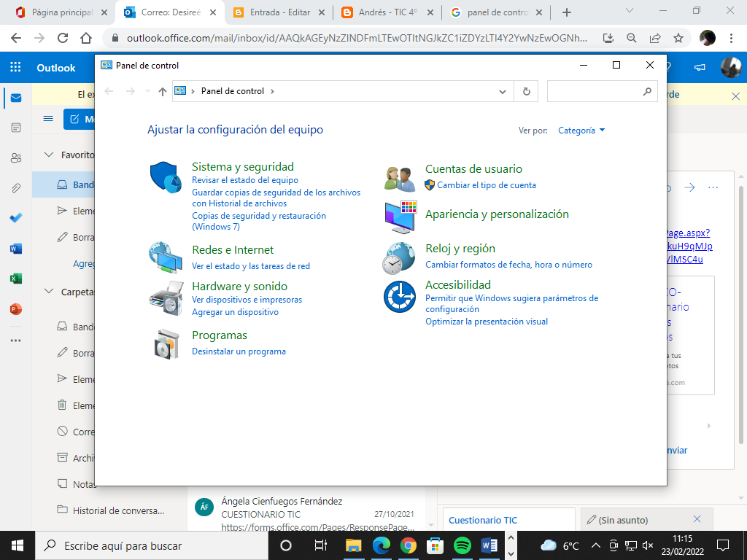Open the Hardware y sonido printer icon
Image resolution: width=747 pixels, height=560 pixels.
(x=166, y=298)
